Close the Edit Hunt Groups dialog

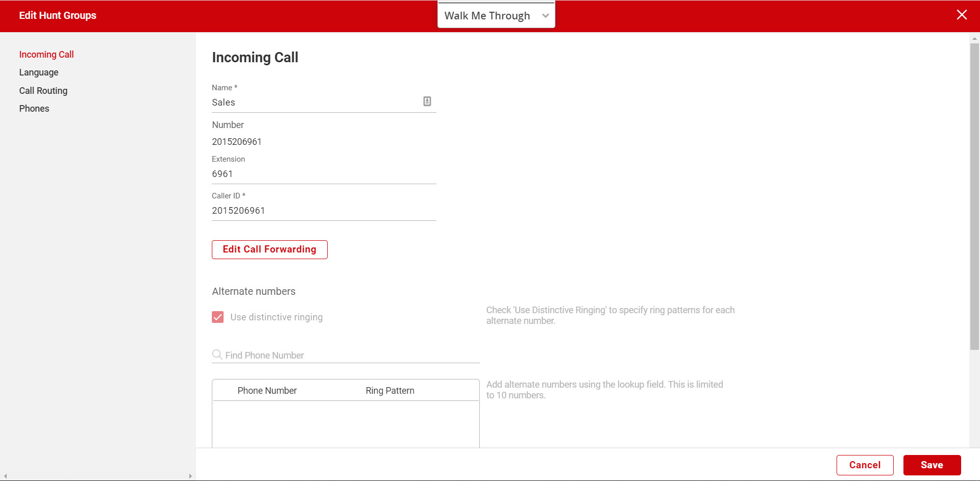[962, 15]
